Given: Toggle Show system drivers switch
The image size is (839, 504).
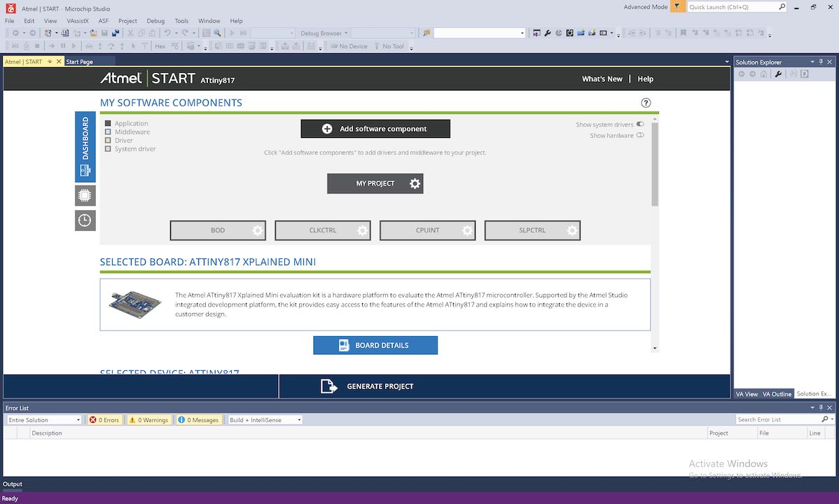Looking at the screenshot, I should click(x=640, y=125).
